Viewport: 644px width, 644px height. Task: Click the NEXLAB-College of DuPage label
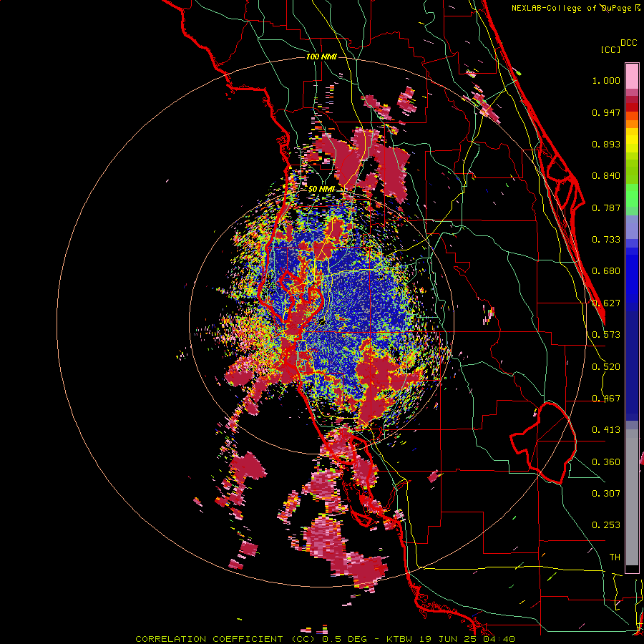click(573, 8)
